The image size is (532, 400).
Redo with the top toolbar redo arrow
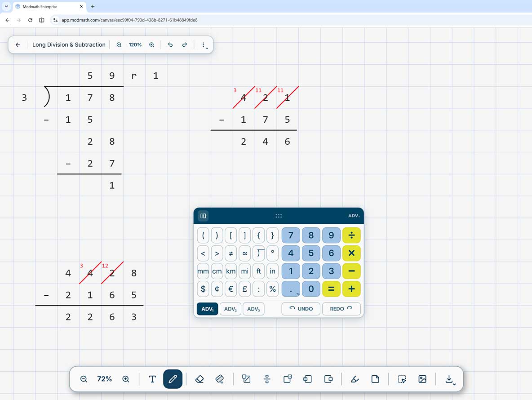pos(185,45)
